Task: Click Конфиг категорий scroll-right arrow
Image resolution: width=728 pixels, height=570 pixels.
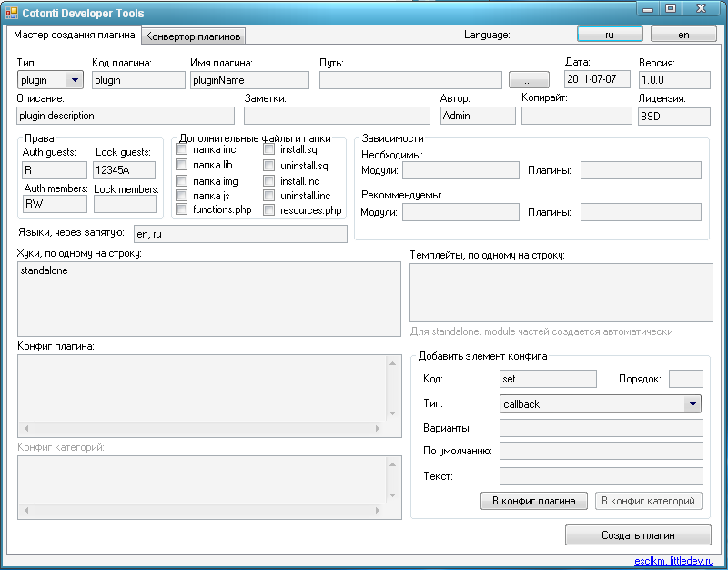Action: pyautogui.click(x=378, y=510)
